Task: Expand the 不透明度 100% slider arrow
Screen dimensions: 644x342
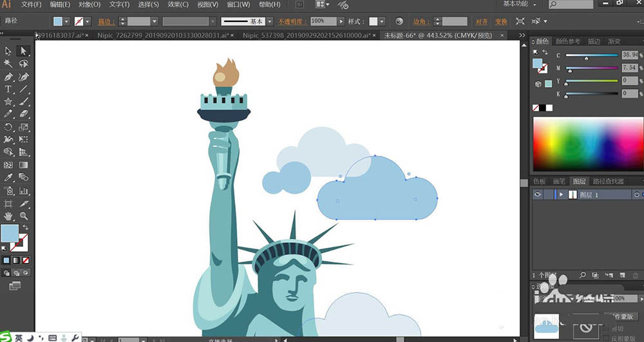Action: pos(341,21)
